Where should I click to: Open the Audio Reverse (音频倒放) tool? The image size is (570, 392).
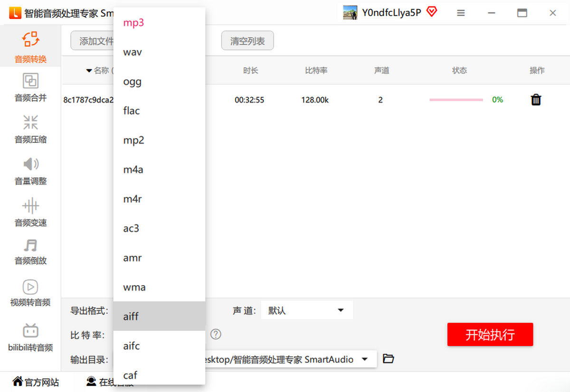30,252
